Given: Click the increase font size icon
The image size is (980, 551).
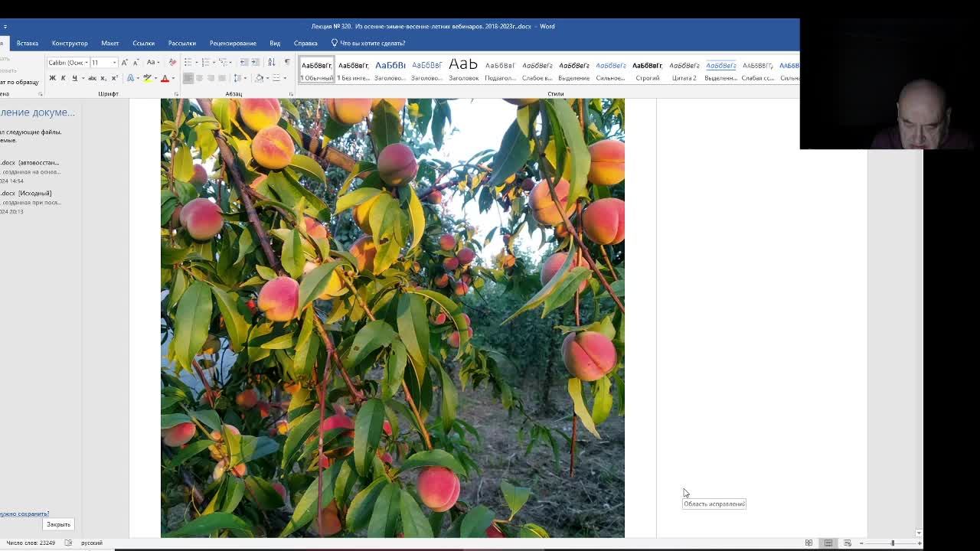Looking at the screenshot, I should (125, 62).
